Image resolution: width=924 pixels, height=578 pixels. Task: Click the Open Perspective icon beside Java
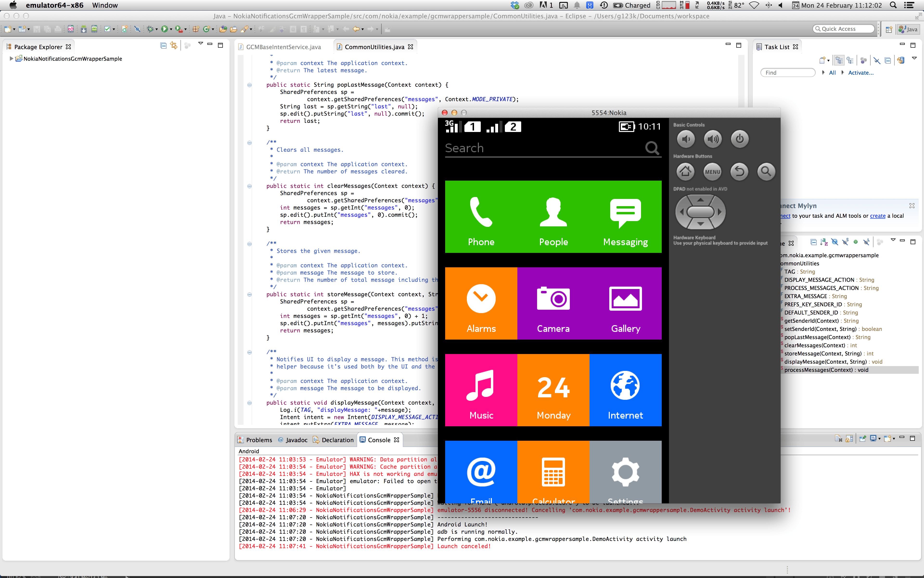pyautogui.click(x=889, y=29)
